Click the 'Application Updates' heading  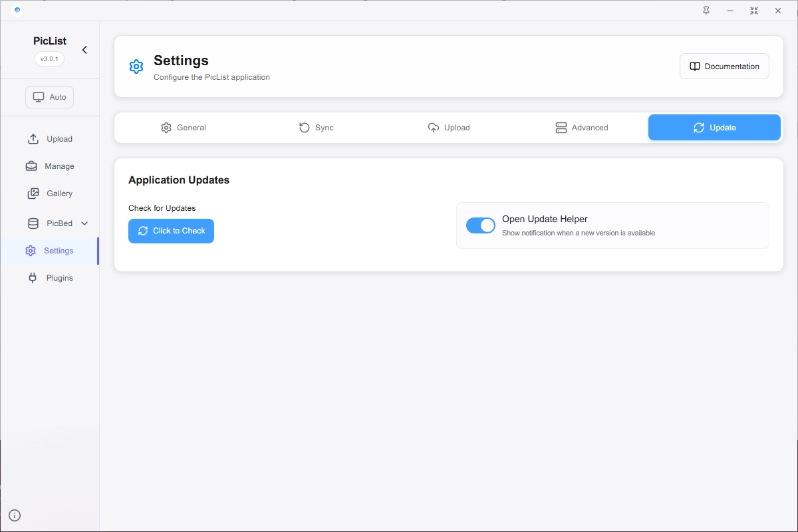click(x=179, y=180)
